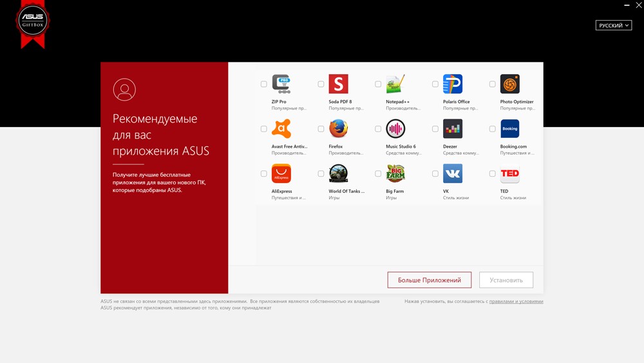Image resolution: width=644 pixels, height=363 pixels.
Task: Click the Big Farm game icon
Action: [x=395, y=173]
